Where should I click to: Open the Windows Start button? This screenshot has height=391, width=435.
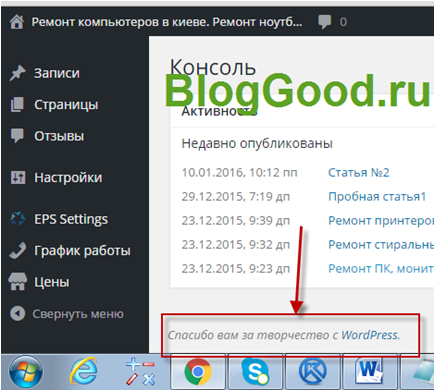tap(26, 372)
